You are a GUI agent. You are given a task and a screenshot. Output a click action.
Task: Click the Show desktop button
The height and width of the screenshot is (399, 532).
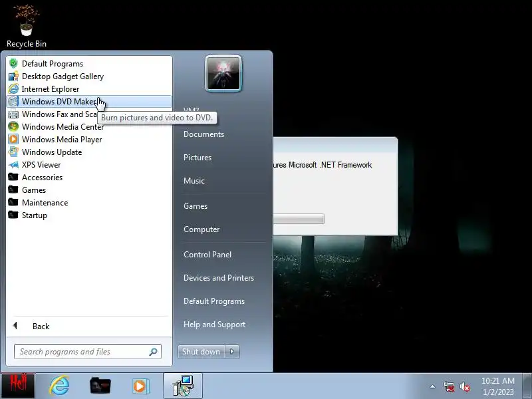(x=527, y=386)
